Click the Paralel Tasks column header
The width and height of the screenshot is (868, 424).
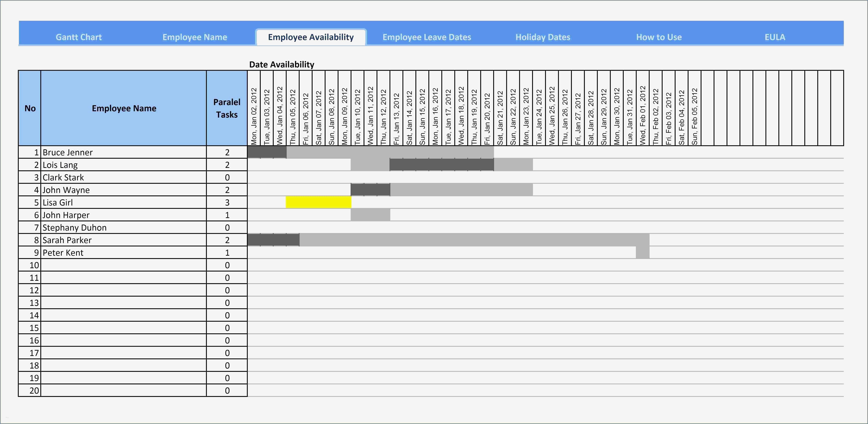coord(227,108)
